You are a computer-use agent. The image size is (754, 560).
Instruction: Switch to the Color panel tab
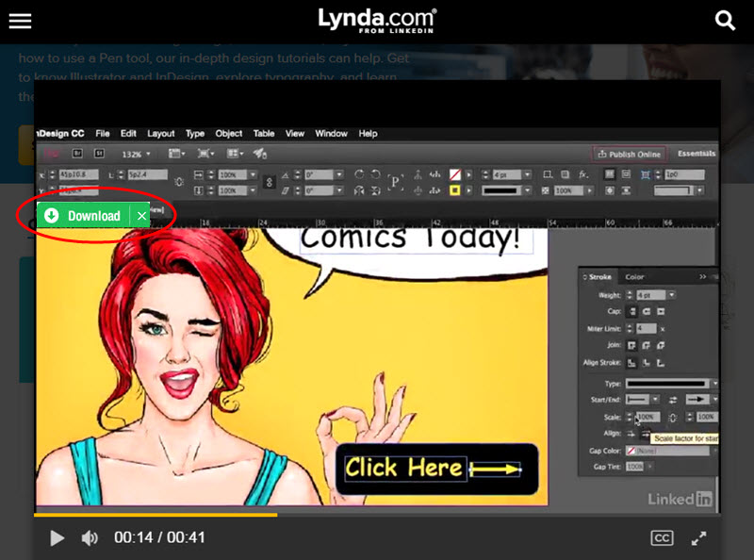[x=634, y=277]
